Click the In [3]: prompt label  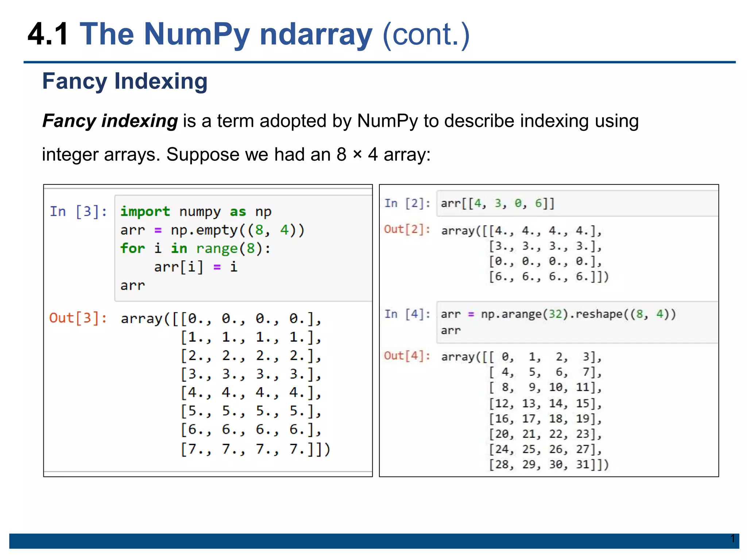click(78, 211)
